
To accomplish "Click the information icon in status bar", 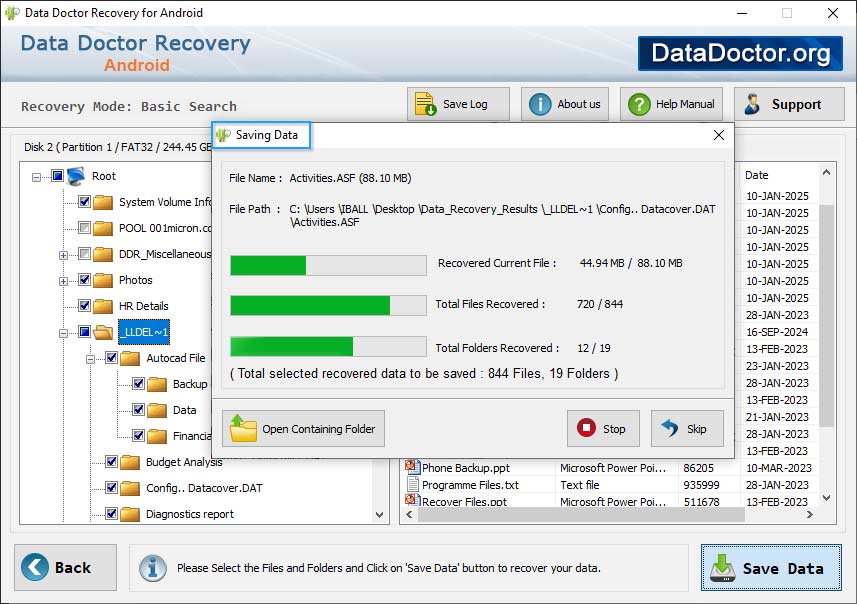I will pos(152,568).
